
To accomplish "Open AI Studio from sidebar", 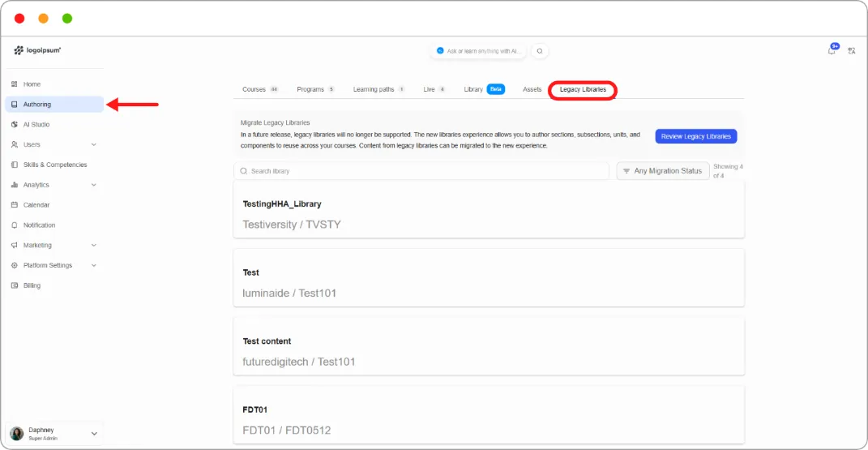I will pyautogui.click(x=54, y=125).
